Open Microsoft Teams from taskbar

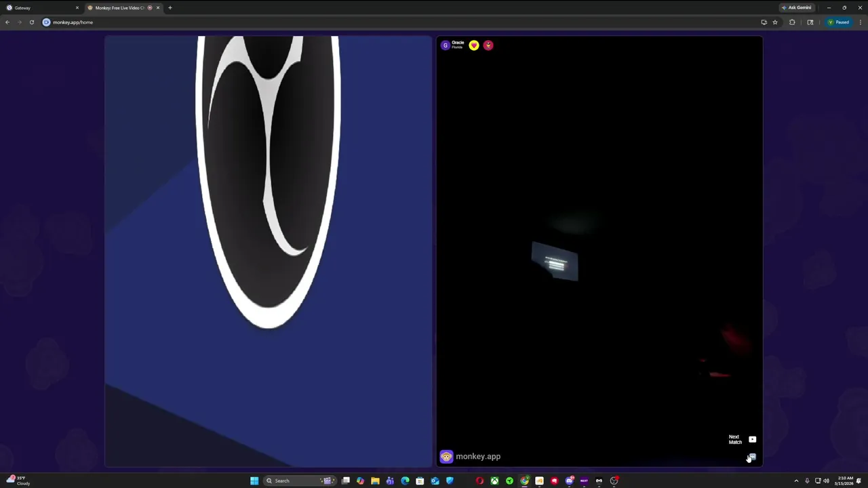point(390,481)
